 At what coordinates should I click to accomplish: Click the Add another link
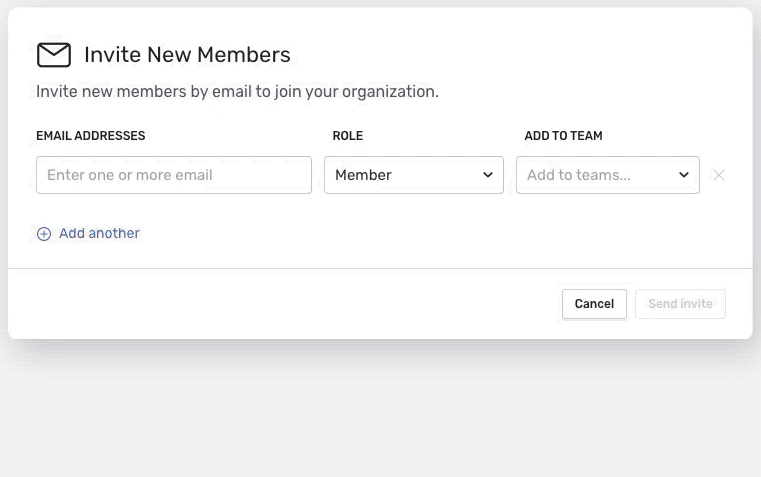click(x=99, y=233)
